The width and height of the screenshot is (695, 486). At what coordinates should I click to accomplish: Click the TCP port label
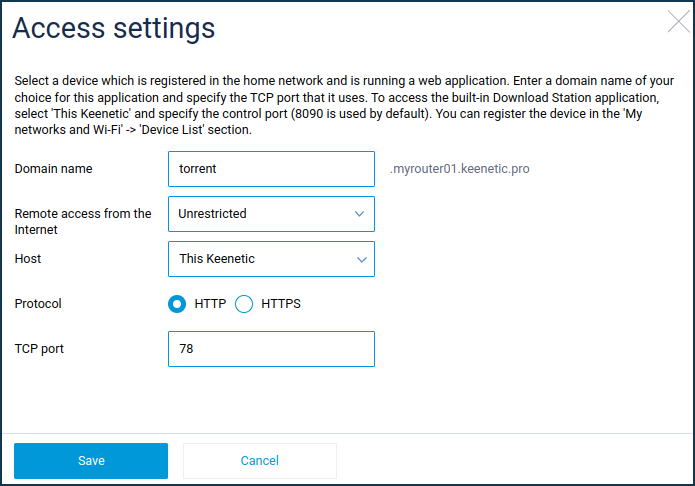coord(39,349)
